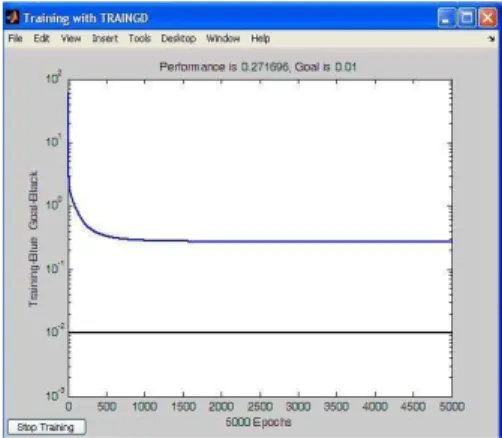Click the 'Training-Blue Goal-Black' y-axis label
Image resolution: width=502 pixels, height=438 pixels.
click(x=33, y=239)
